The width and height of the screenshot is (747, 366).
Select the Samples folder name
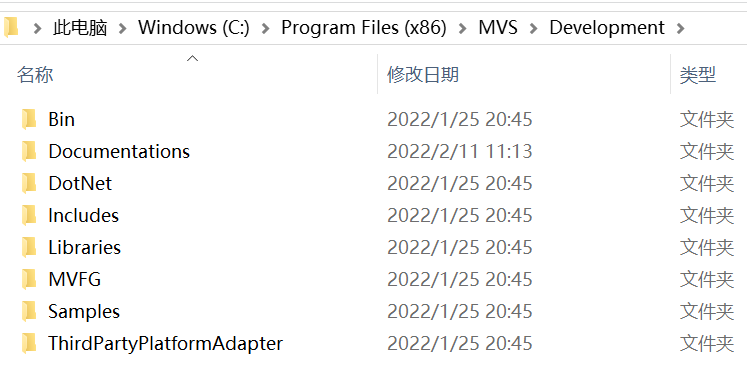coord(84,312)
